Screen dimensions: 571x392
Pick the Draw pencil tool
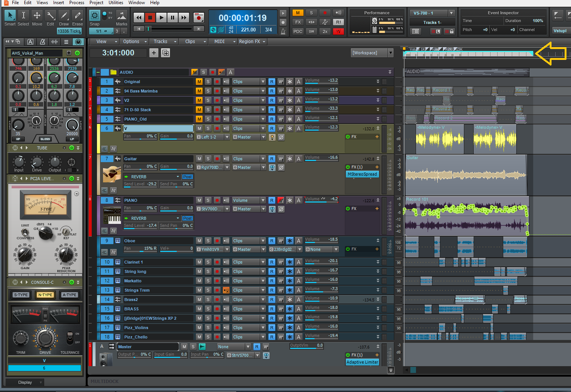pos(64,16)
